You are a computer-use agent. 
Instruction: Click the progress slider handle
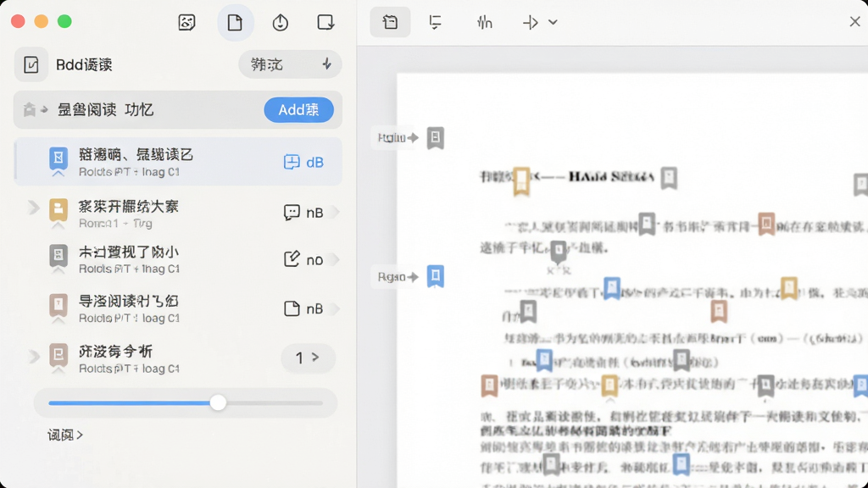click(218, 402)
